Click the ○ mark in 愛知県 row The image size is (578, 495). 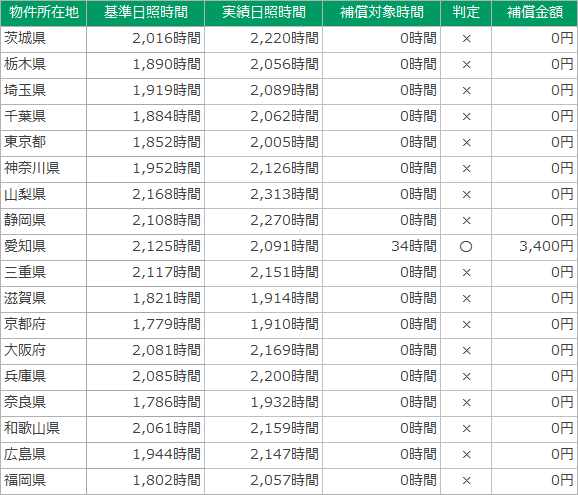466,247
